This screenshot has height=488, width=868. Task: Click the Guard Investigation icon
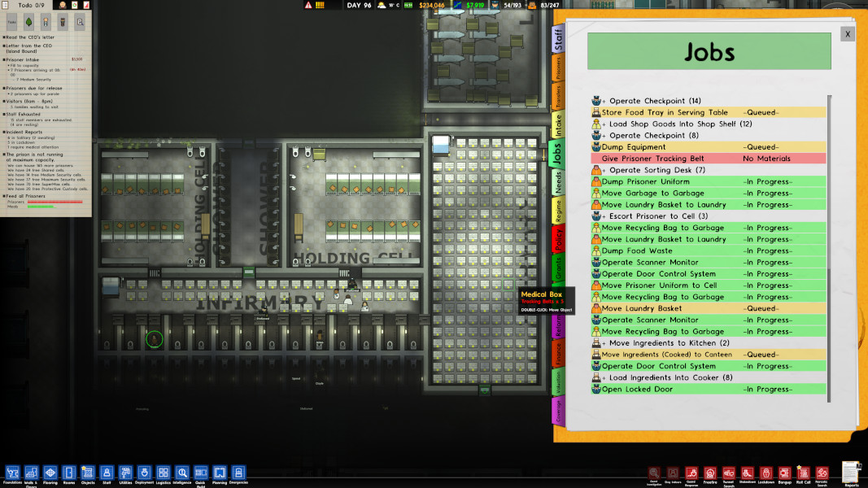(x=654, y=473)
